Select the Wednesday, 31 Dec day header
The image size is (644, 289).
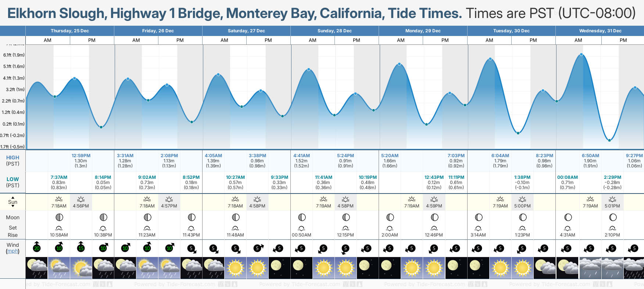(600, 31)
